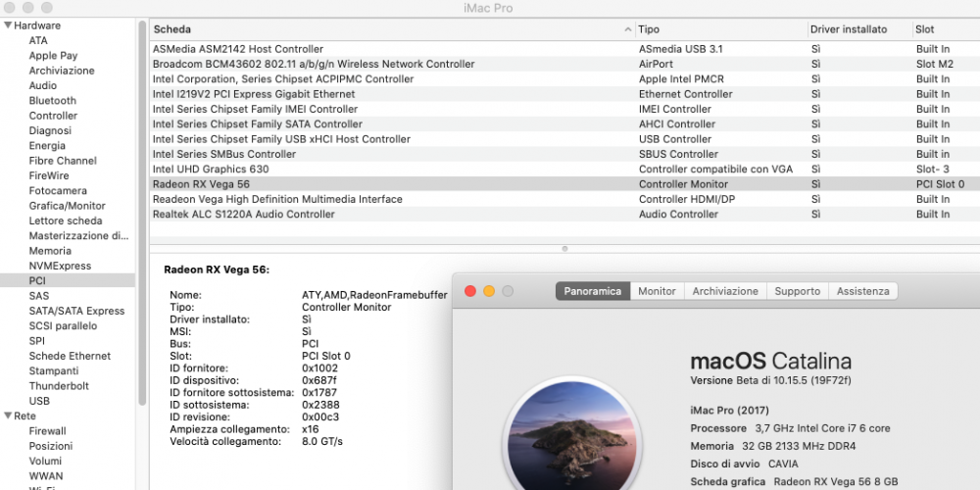Select Lettore scheda in sidebar
The width and height of the screenshot is (980, 490).
coord(66,220)
